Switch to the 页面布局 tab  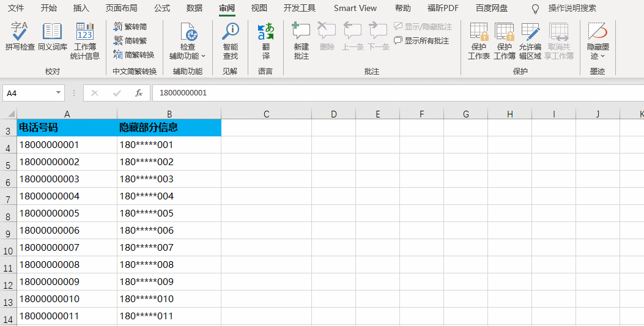click(122, 8)
